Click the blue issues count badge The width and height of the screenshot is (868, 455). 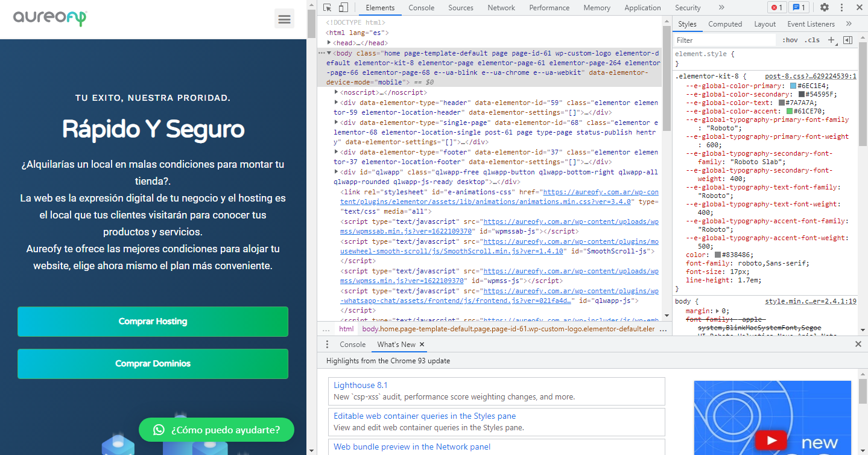799,8
